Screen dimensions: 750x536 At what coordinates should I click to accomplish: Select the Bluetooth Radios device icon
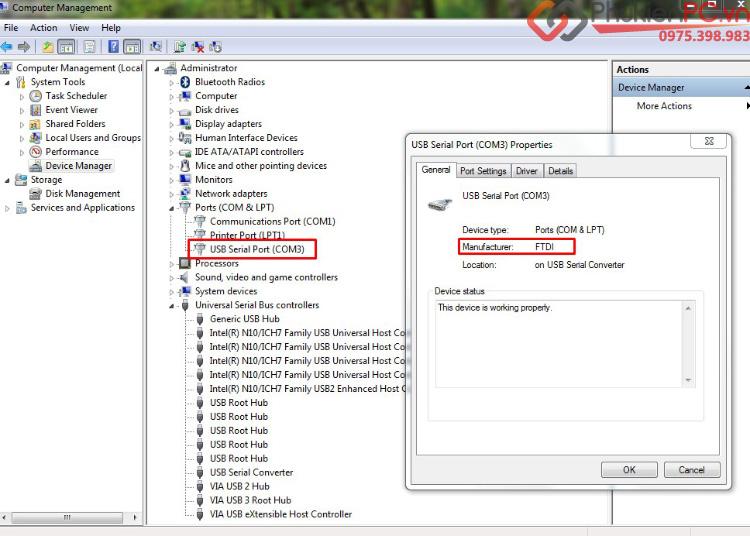click(x=185, y=82)
